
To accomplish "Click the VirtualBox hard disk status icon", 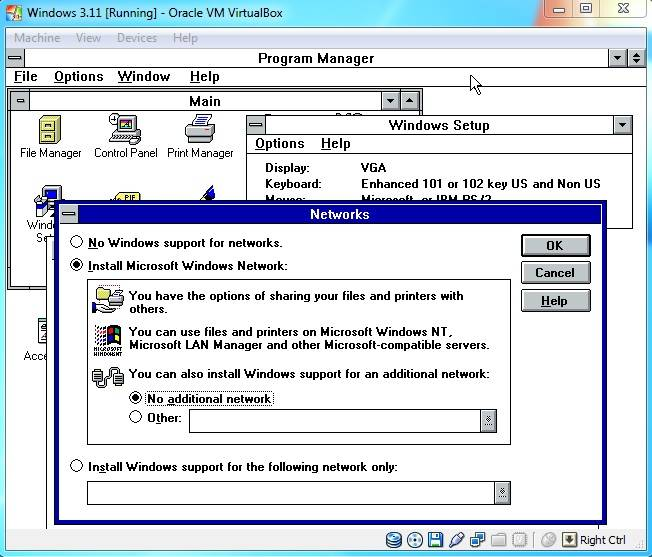I will [x=394, y=541].
